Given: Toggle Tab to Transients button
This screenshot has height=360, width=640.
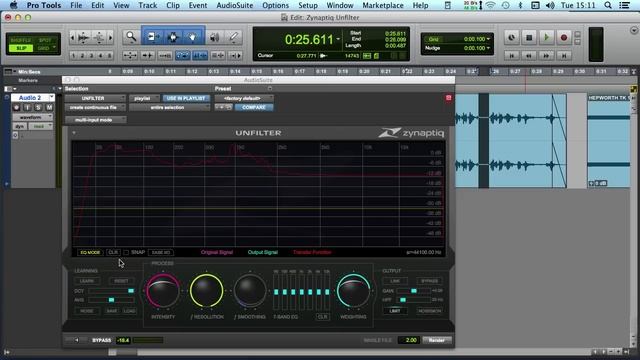Looking at the screenshot, I should (x=148, y=56).
